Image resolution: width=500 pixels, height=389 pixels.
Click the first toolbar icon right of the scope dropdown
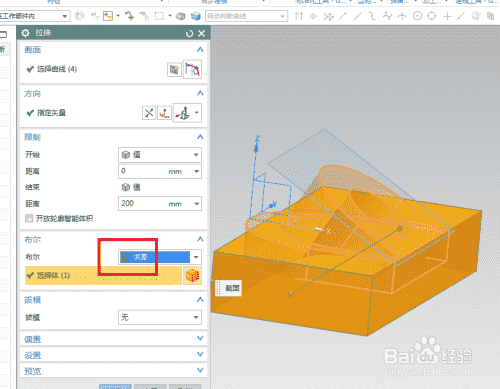pyautogui.click(x=79, y=16)
